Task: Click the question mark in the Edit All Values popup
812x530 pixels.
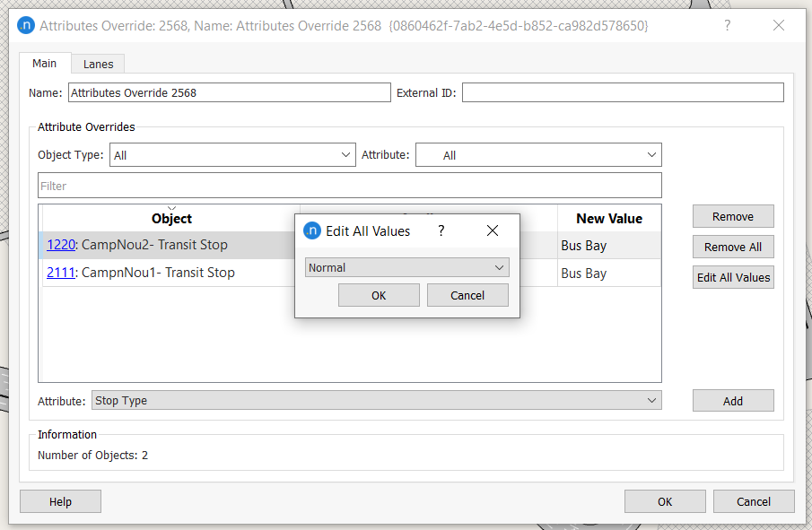Action: pyautogui.click(x=441, y=230)
